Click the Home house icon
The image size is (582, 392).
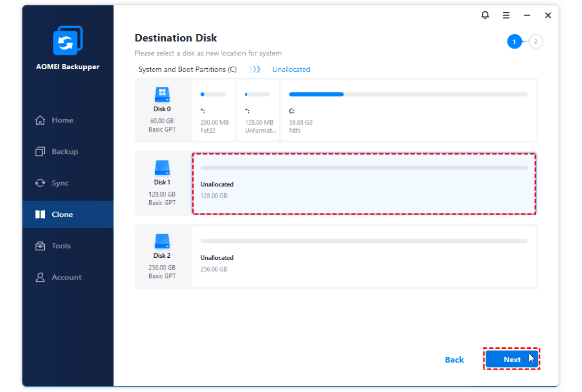coord(40,120)
